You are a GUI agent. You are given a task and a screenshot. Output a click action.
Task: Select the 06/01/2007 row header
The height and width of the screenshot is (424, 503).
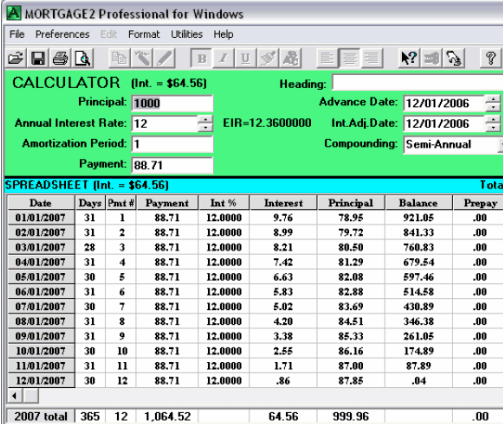(41, 292)
